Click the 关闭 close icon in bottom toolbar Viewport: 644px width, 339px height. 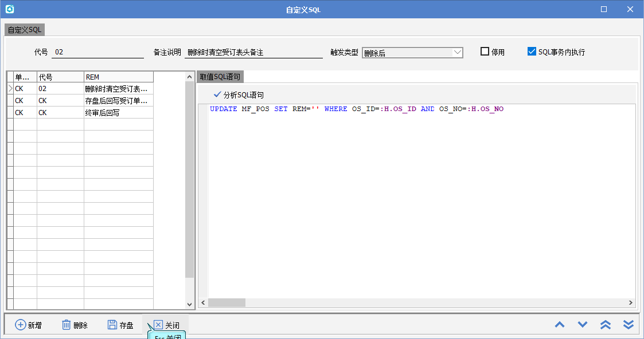click(158, 325)
